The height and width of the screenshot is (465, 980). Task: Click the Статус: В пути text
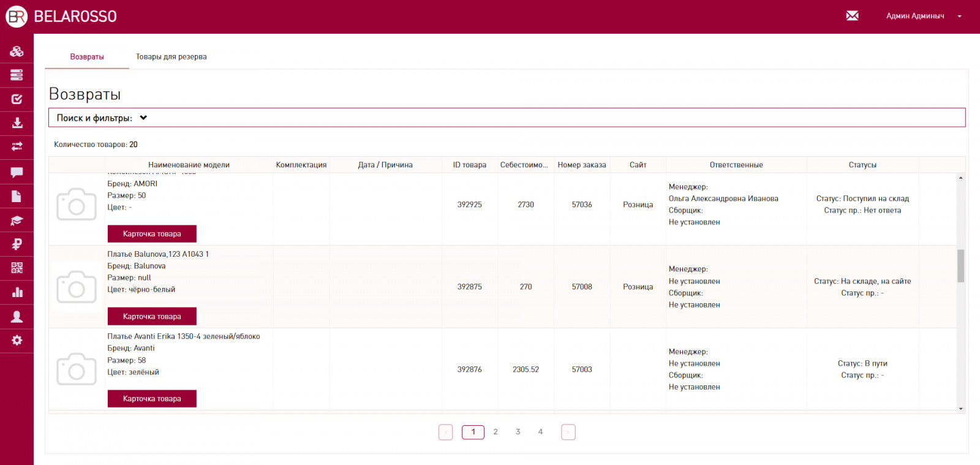point(862,363)
